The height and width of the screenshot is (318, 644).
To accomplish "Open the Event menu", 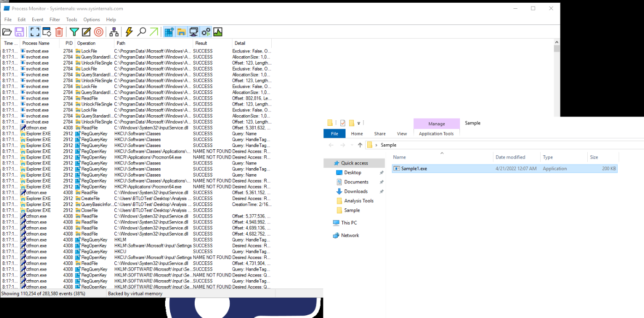I will [37, 20].
